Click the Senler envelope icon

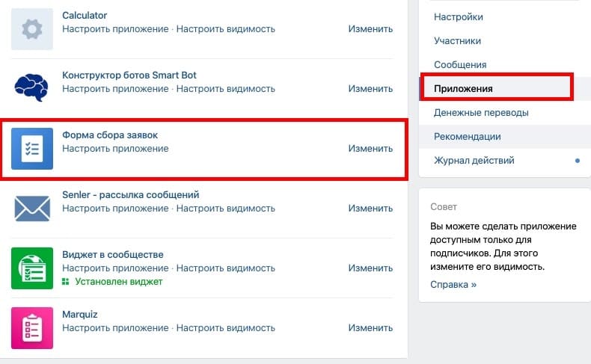point(32,209)
